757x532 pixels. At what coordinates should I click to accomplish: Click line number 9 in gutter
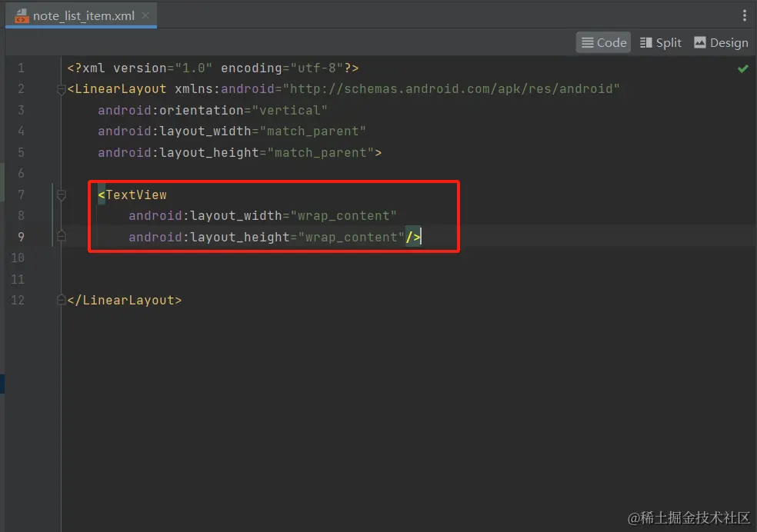click(21, 237)
